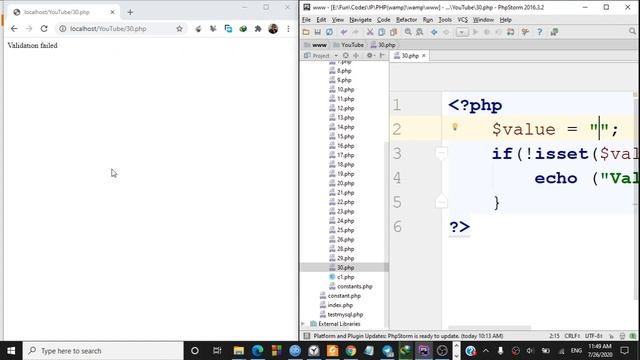Open the browser extensions puzzle icon
This screenshot has width=640, height=360.
click(x=258, y=29)
